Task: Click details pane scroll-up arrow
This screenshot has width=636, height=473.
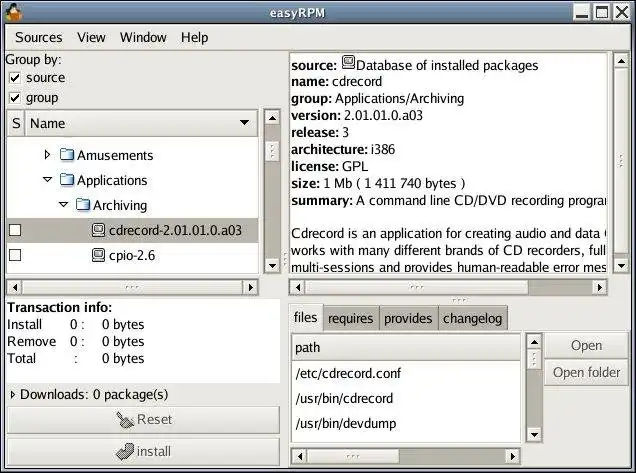Action: point(621,61)
